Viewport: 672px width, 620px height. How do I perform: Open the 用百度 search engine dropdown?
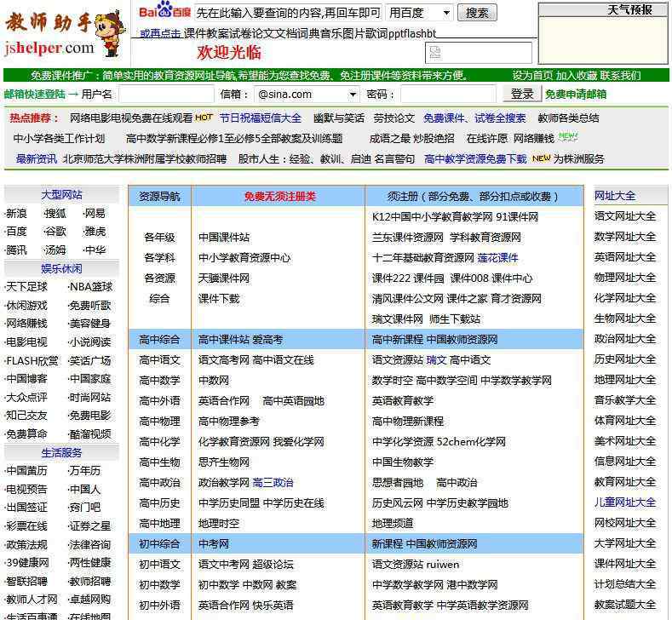pyautogui.click(x=419, y=13)
